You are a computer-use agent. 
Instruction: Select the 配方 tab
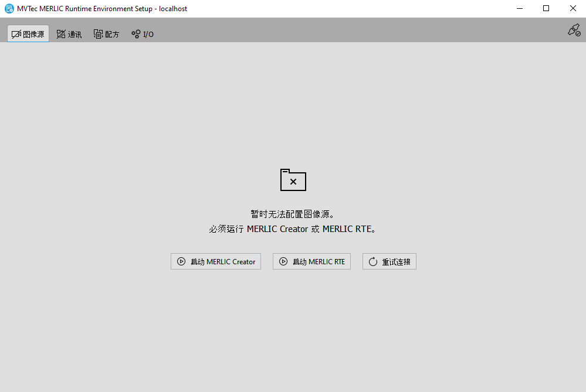106,34
